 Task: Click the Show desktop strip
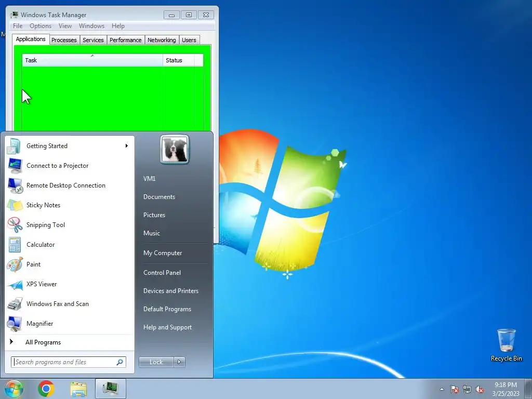coord(528,389)
